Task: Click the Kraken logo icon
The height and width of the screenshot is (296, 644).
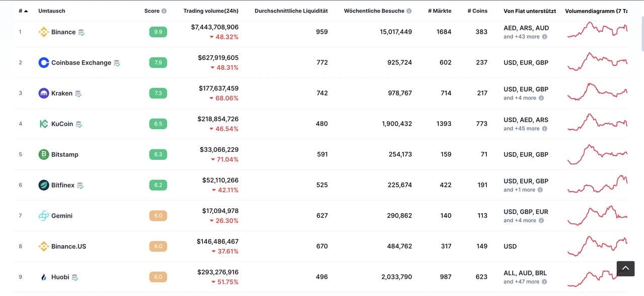Action: click(44, 93)
